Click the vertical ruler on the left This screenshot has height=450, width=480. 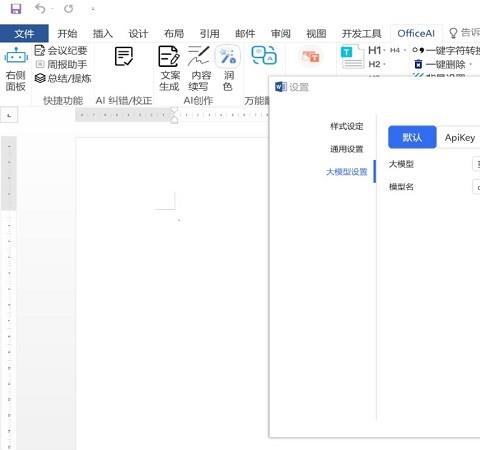(x=9, y=293)
